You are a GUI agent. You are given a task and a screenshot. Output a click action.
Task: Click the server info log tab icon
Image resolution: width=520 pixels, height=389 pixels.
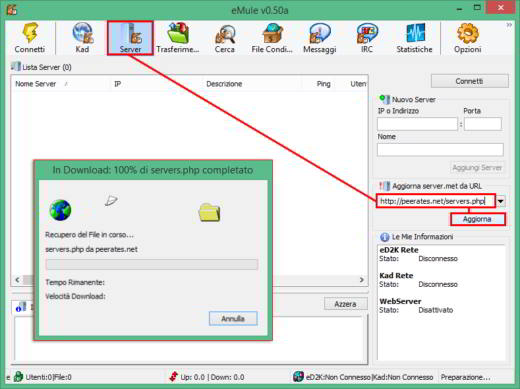coord(21,307)
